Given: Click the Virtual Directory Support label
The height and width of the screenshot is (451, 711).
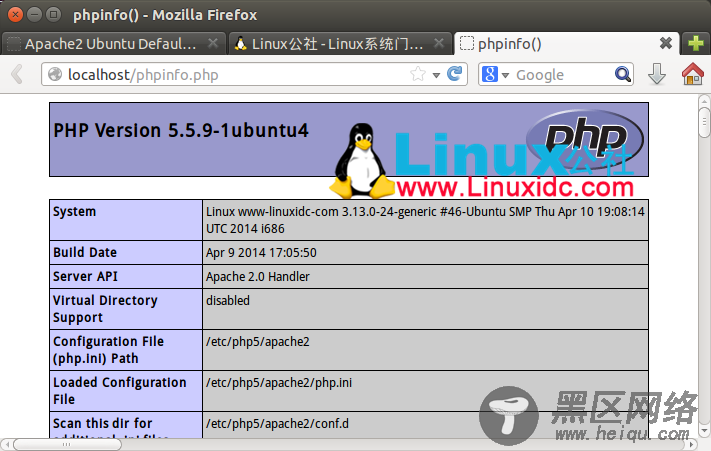Looking at the screenshot, I should coord(105,309).
